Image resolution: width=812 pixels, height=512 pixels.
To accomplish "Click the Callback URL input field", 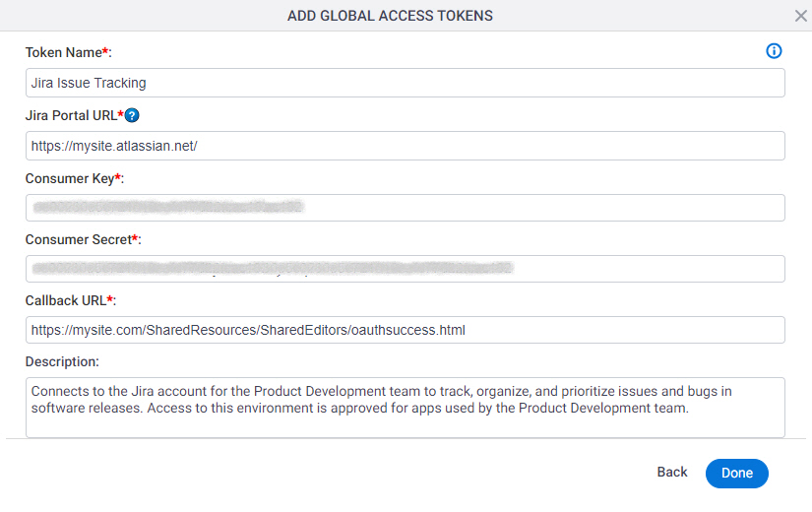I will (x=405, y=330).
